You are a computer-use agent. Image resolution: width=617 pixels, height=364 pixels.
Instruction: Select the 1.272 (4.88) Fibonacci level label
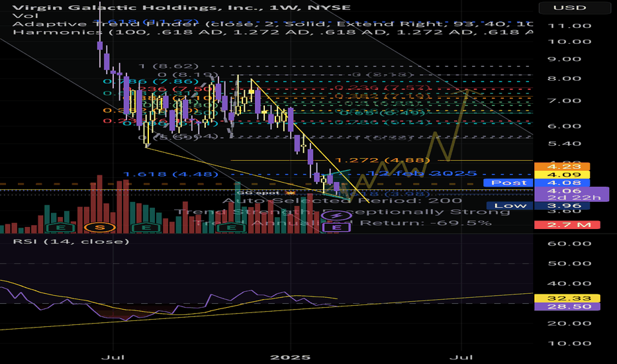coord(383,160)
